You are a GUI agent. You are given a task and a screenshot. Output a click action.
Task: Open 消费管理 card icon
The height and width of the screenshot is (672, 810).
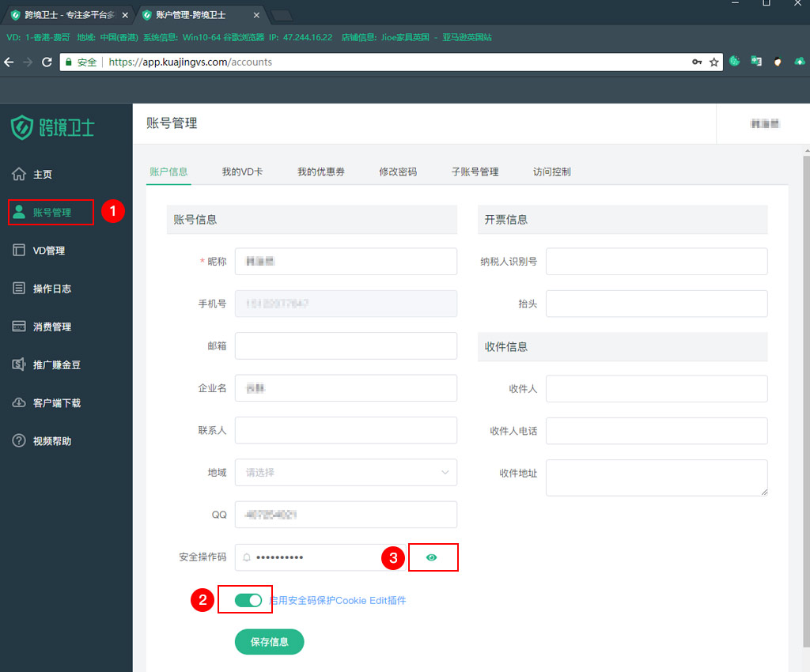(x=19, y=327)
